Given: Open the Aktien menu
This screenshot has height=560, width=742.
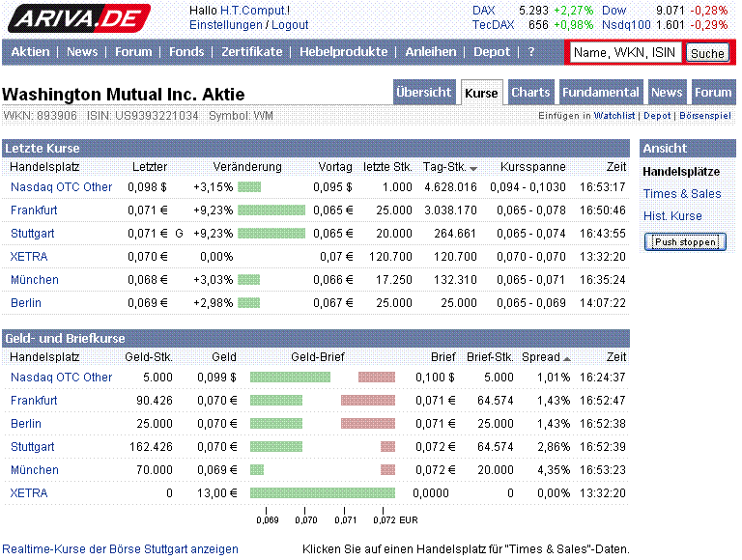Looking at the screenshot, I should point(30,51).
